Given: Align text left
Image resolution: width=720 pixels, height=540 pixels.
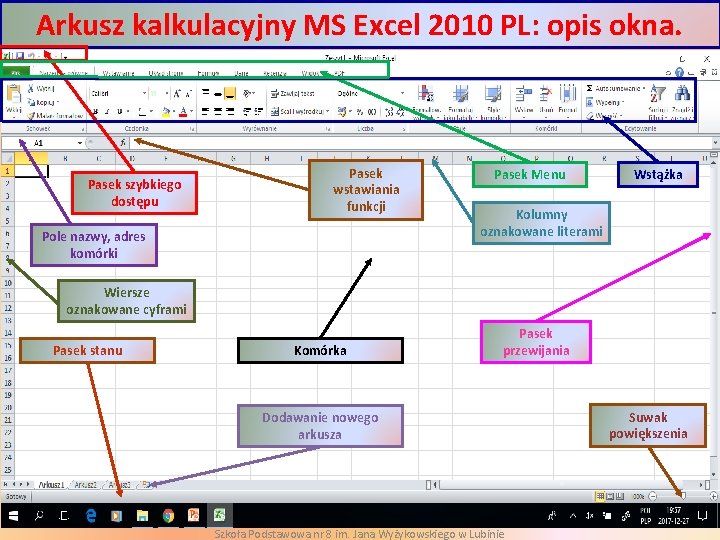Looking at the screenshot, I should point(206,111).
